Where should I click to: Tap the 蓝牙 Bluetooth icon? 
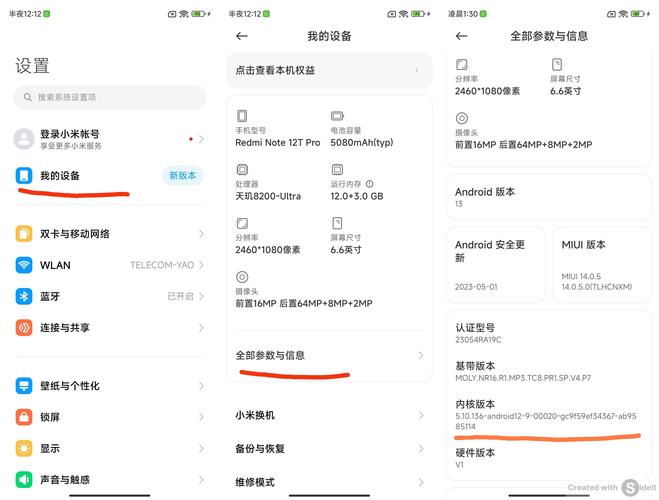[24, 296]
